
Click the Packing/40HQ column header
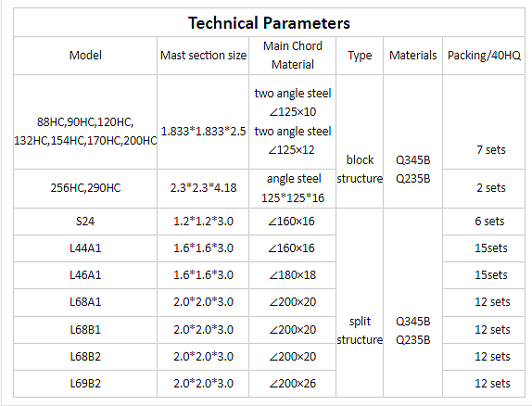click(x=484, y=56)
